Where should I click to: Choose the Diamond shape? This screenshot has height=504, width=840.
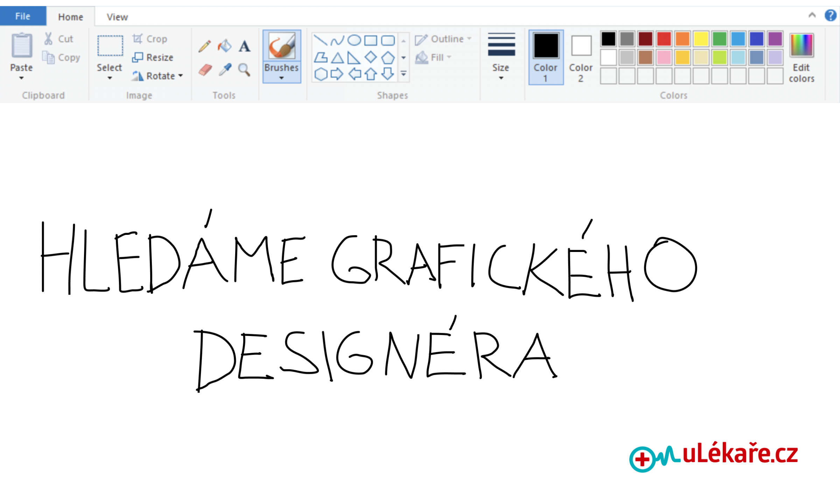click(x=371, y=57)
